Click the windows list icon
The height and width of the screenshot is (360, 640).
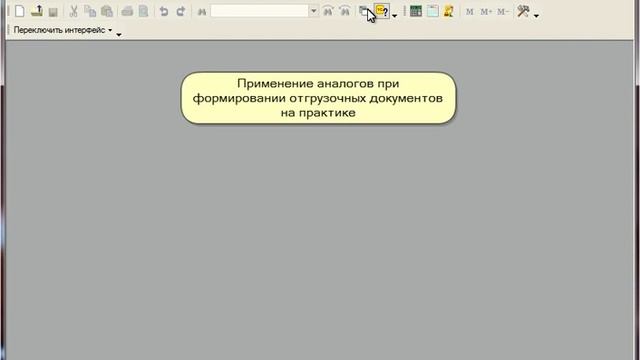point(363,11)
